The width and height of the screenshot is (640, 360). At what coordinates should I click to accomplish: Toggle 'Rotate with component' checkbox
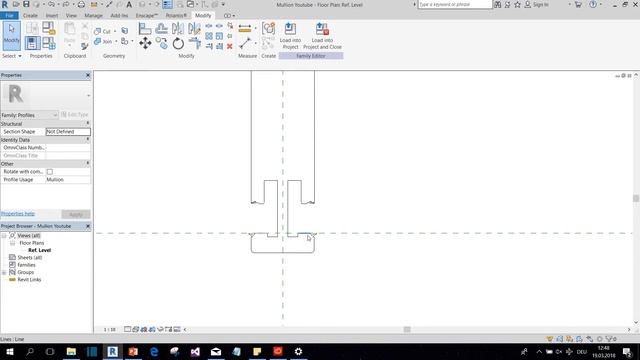pyautogui.click(x=50, y=172)
